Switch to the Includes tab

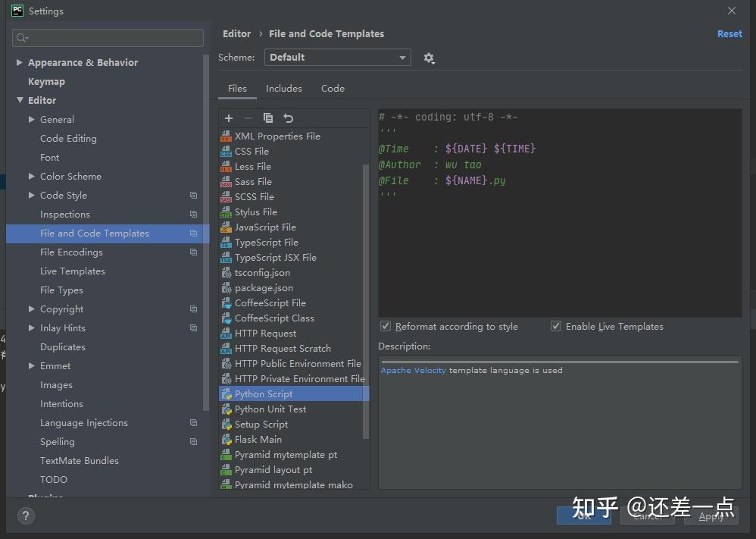pyautogui.click(x=284, y=89)
